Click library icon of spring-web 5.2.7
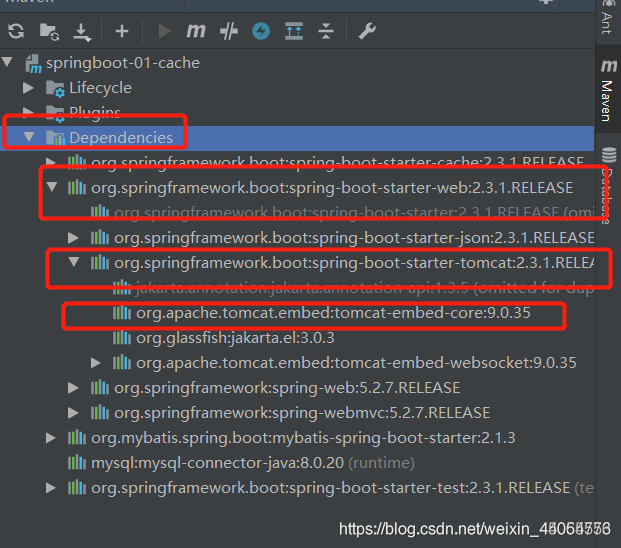621x548 pixels. [x=99, y=388]
